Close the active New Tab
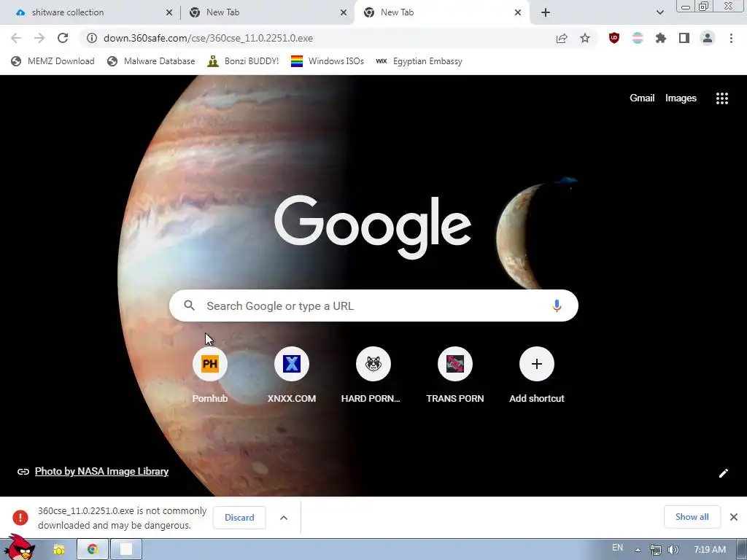The height and width of the screenshot is (560, 747). coord(518,12)
